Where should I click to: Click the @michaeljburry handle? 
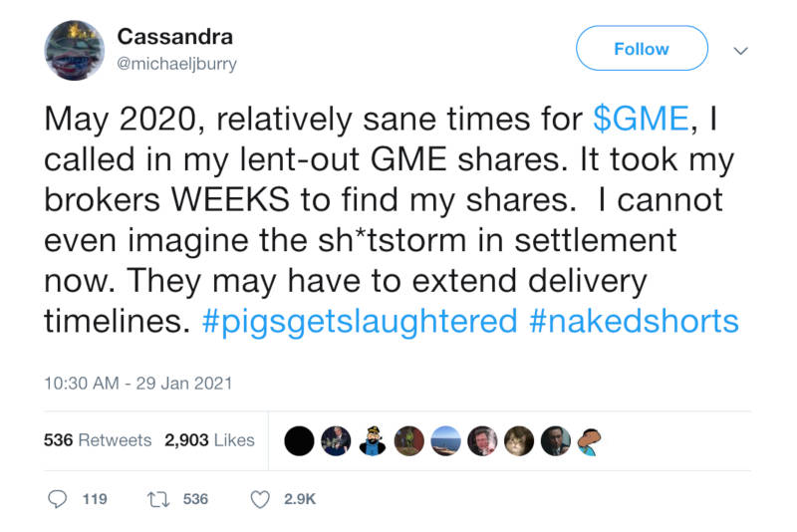coord(177,64)
